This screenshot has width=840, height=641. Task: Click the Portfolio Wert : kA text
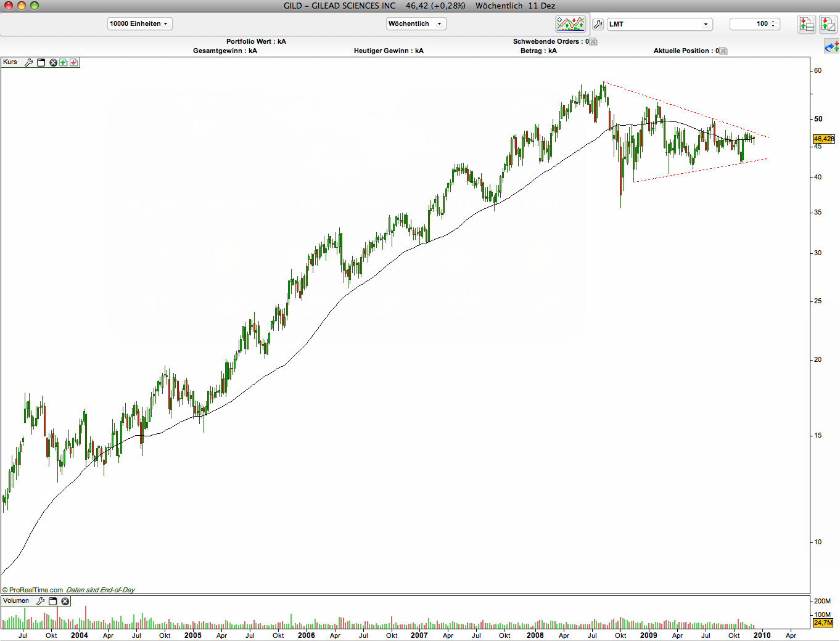point(256,42)
